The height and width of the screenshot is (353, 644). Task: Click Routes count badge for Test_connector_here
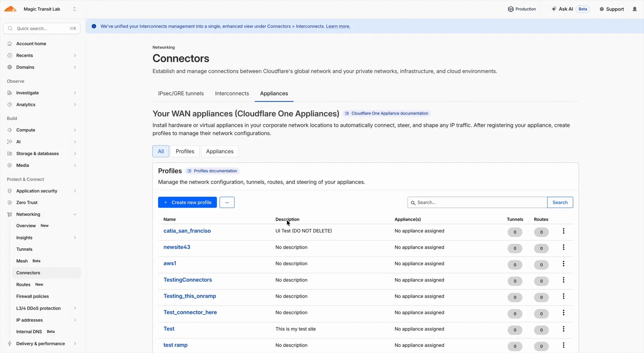(x=541, y=314)
